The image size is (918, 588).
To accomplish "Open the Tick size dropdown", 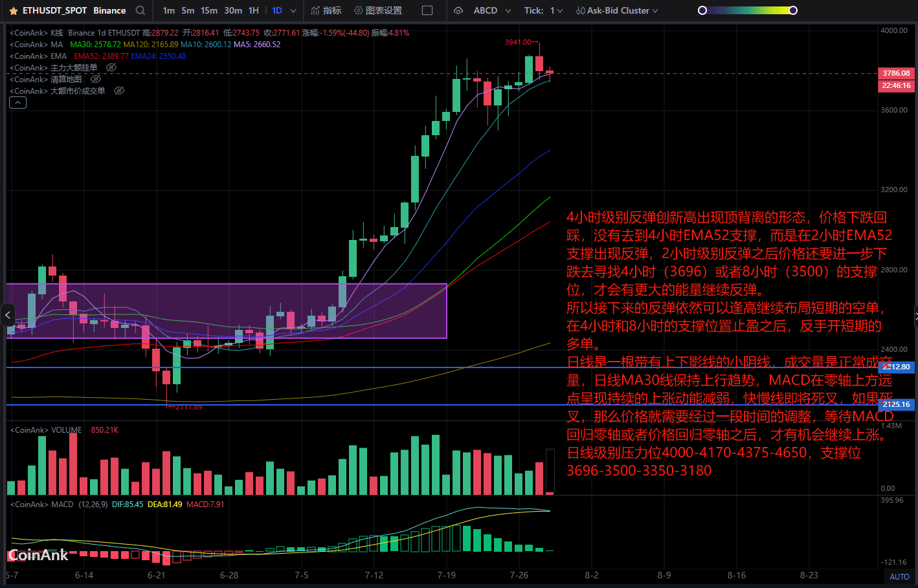I will coord(544,10).
